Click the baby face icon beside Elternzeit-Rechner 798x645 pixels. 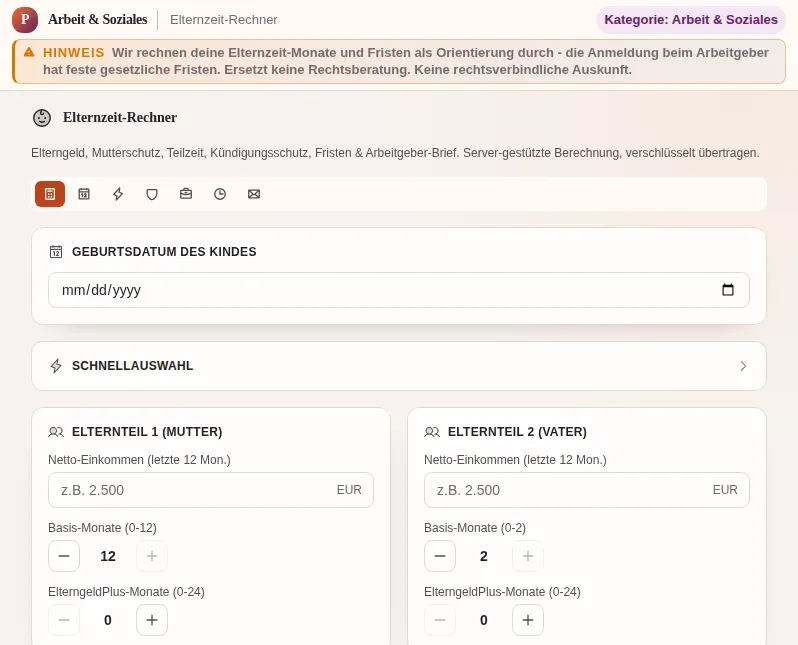(x=42, y=118)
